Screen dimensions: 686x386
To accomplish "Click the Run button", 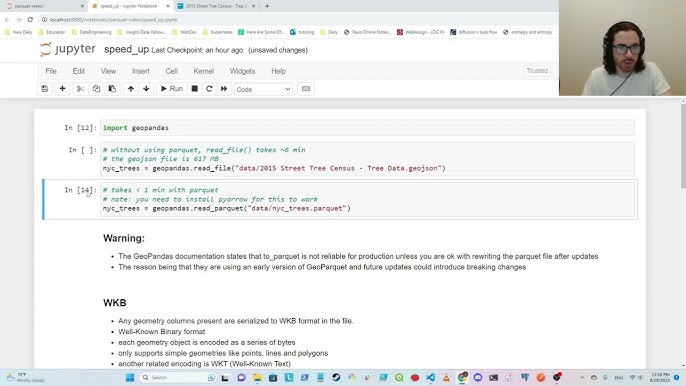I will tap(172, 89).
